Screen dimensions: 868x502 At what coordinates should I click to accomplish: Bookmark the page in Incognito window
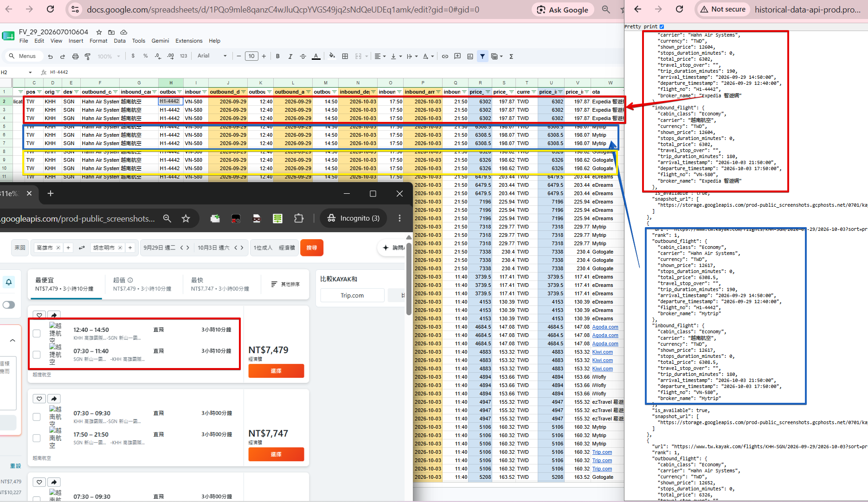[x=186, y=218]
